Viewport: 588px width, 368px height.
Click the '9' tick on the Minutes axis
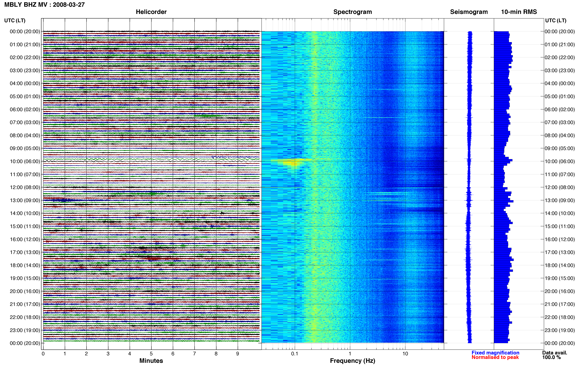tap(237, 354)
